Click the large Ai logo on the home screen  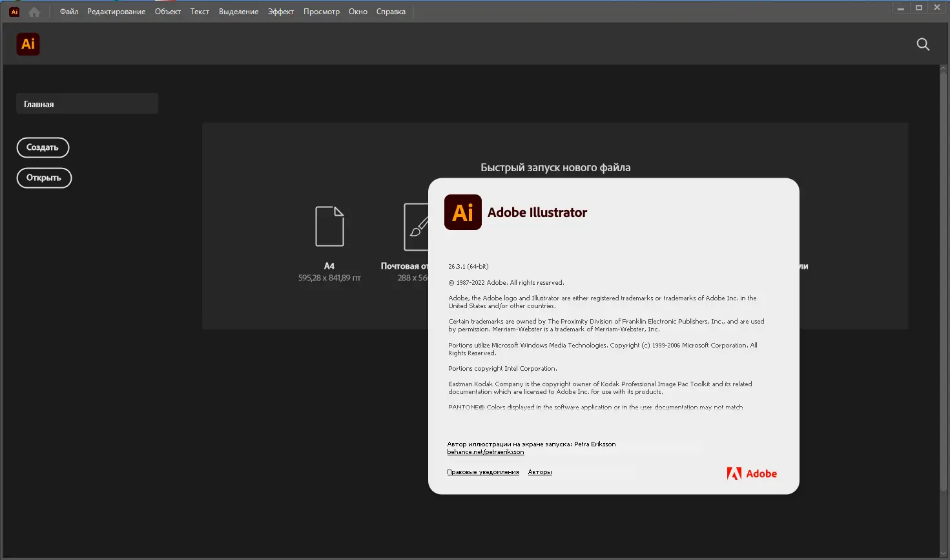tap(28, 44)
